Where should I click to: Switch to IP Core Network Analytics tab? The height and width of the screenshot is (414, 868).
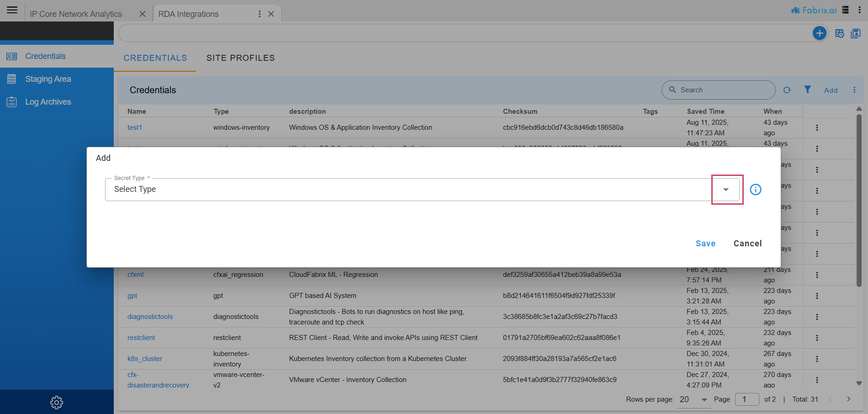click(76, 14)
